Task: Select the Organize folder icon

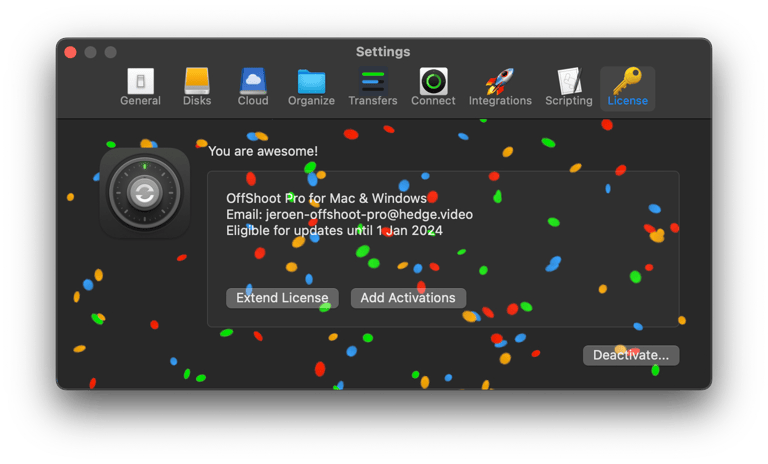Action: click(x=311, y=87)
